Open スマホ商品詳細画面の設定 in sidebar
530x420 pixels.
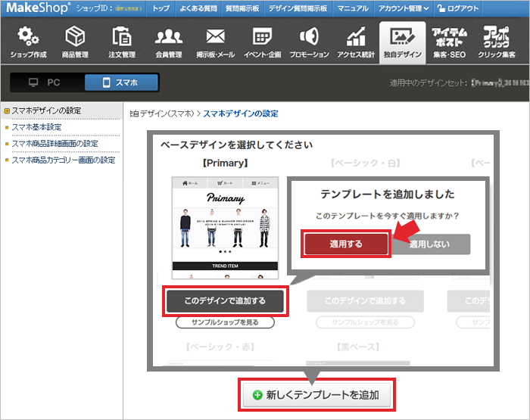(x=55, y=144)
